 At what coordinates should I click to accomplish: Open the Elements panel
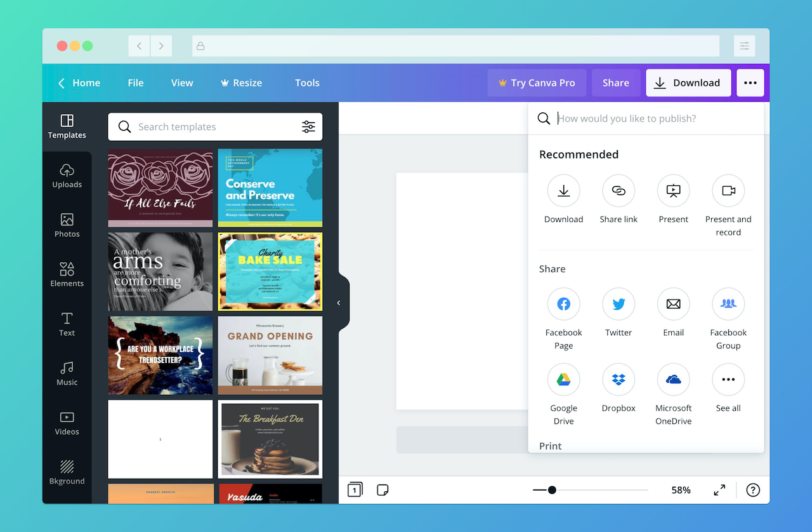click(67, 276)
